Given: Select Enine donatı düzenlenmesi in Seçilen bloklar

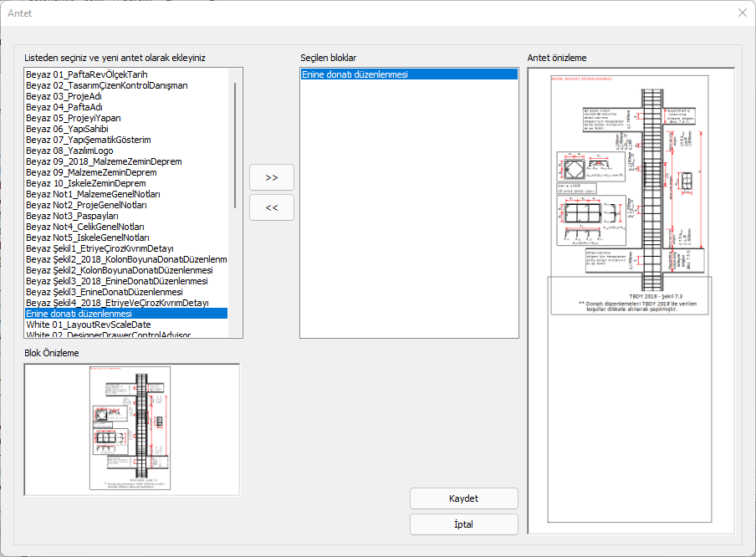Looking at the screenshot, I should [355, 74].
